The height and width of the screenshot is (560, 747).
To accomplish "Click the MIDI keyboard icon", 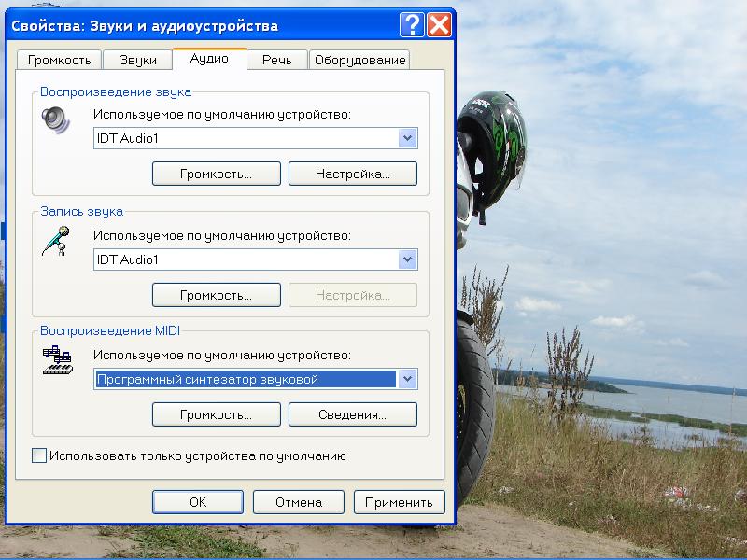I will 58,360.
